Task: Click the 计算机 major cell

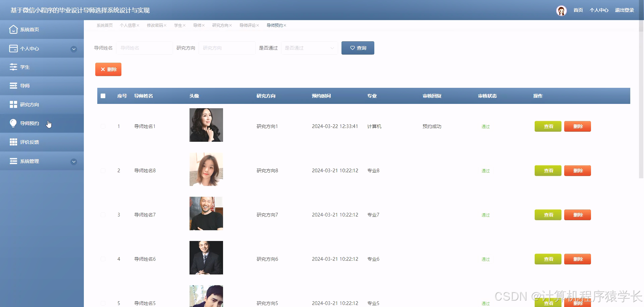Action: 374,126
